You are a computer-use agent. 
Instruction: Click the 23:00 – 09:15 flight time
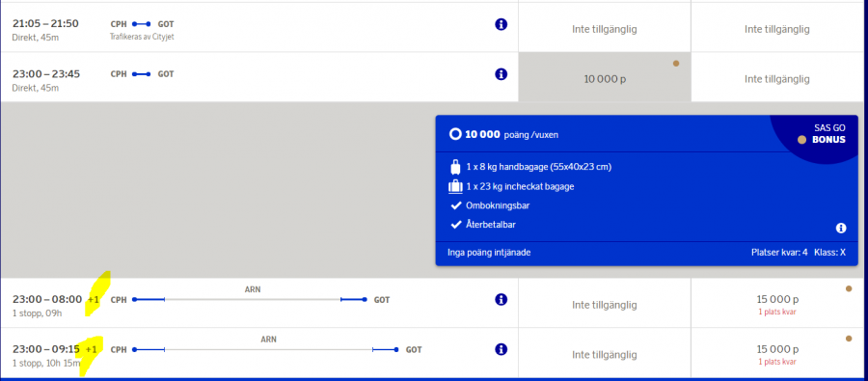46,349
